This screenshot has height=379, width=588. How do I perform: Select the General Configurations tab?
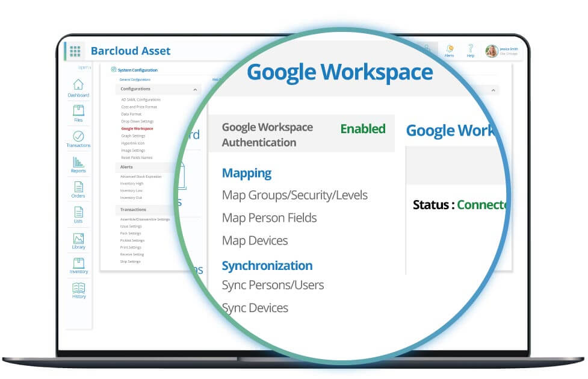click(135, 80)
